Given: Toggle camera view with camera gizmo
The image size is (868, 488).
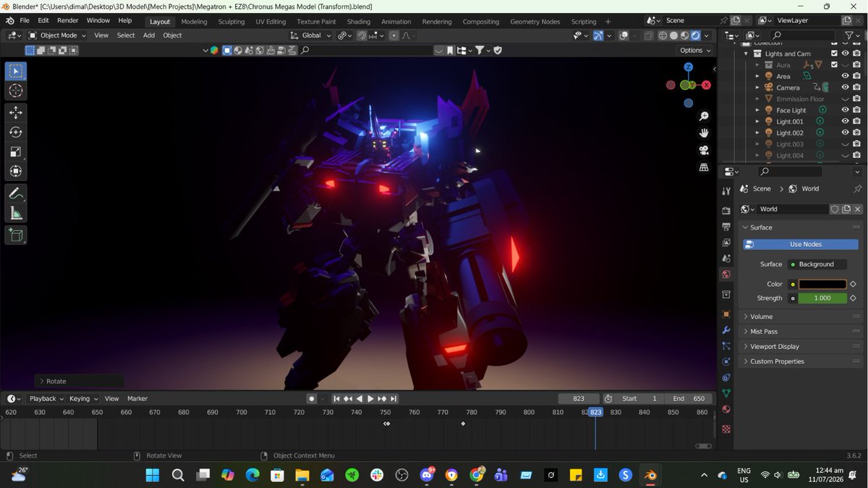Looking at the screenshot, I should 704,151.
